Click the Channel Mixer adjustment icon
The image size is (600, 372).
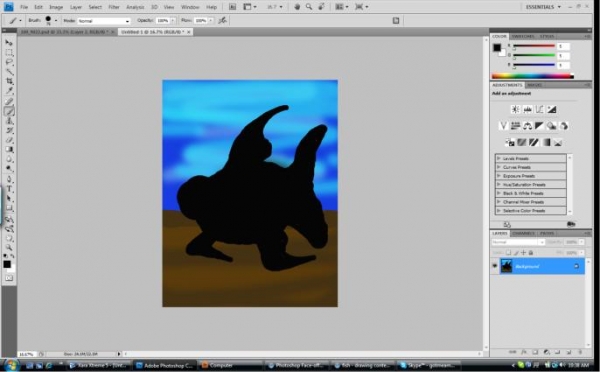(564, 126)
